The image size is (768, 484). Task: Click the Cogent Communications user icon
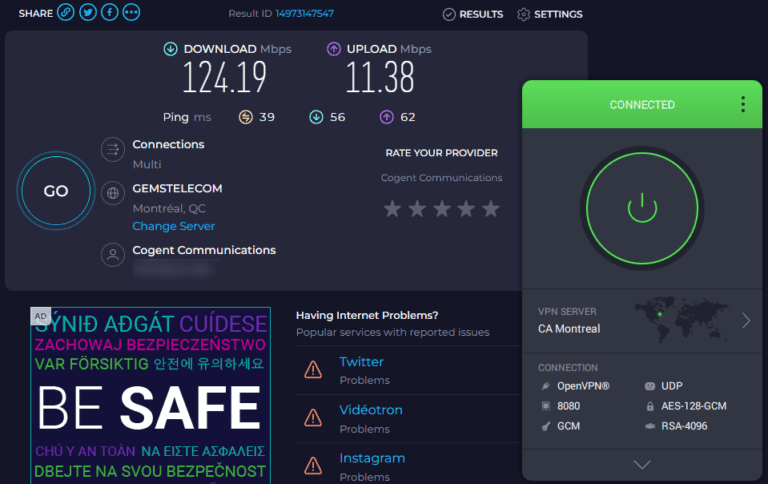point(113,254)
